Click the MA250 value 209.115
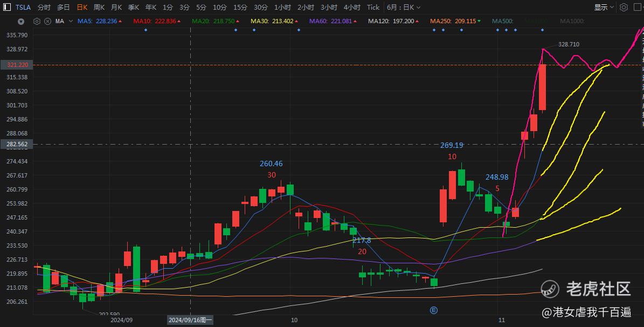Viewport: 644px width, 327px height. pos(465,21)
